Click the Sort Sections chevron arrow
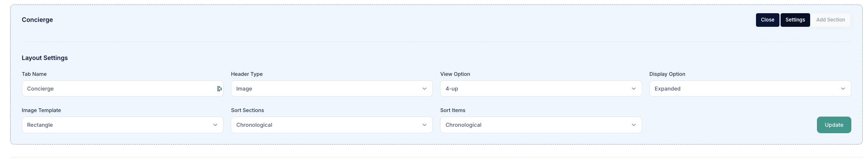Screen dimensions: 868x166 (x=424, y=125)
